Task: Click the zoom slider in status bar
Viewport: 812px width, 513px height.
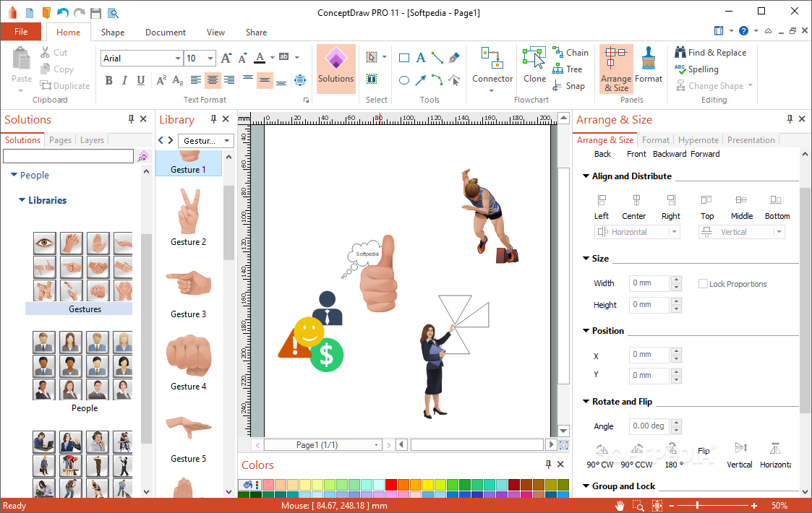Action: [x=712, y=505]
